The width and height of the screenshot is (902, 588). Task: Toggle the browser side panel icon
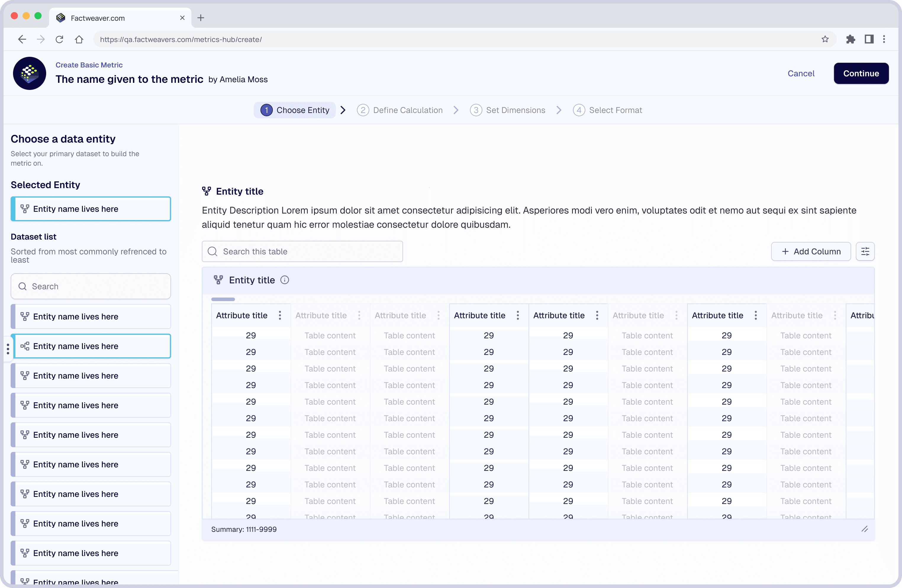[x=869, y=39]
